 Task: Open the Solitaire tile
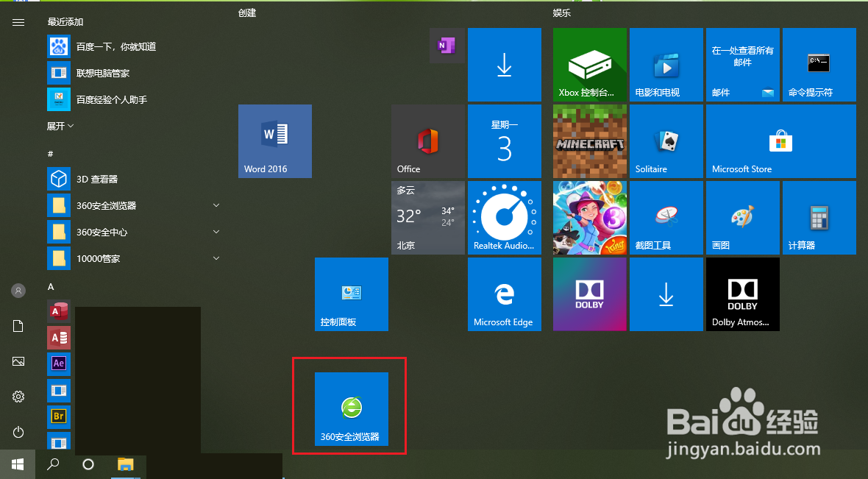click(x=666, y=141)
